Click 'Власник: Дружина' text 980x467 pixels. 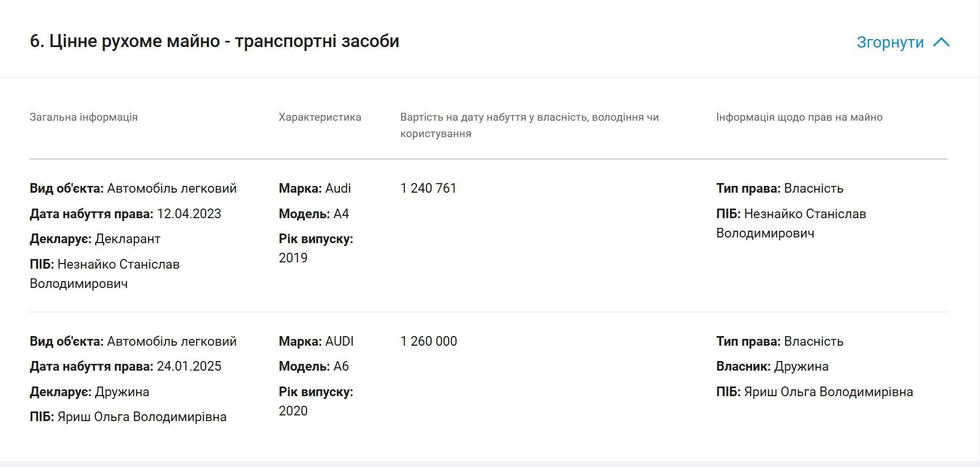click(772, 366)
